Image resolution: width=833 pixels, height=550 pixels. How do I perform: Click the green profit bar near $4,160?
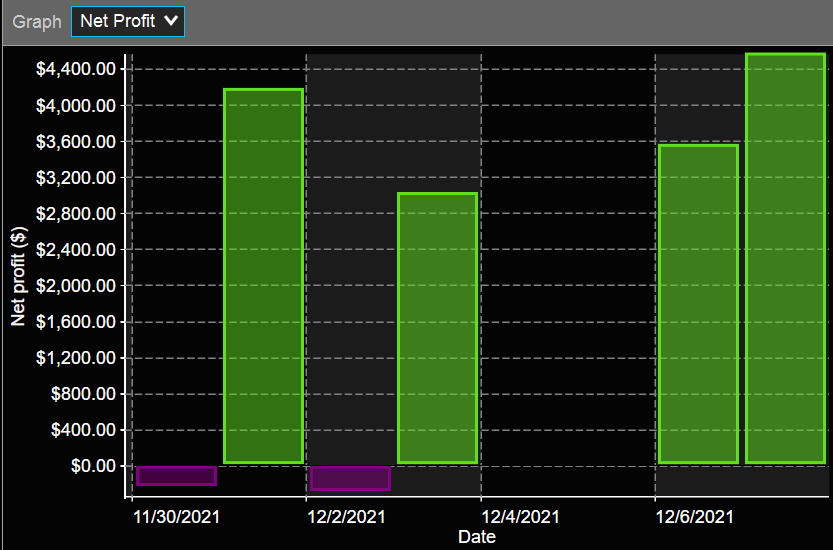(x=263, y=276)
